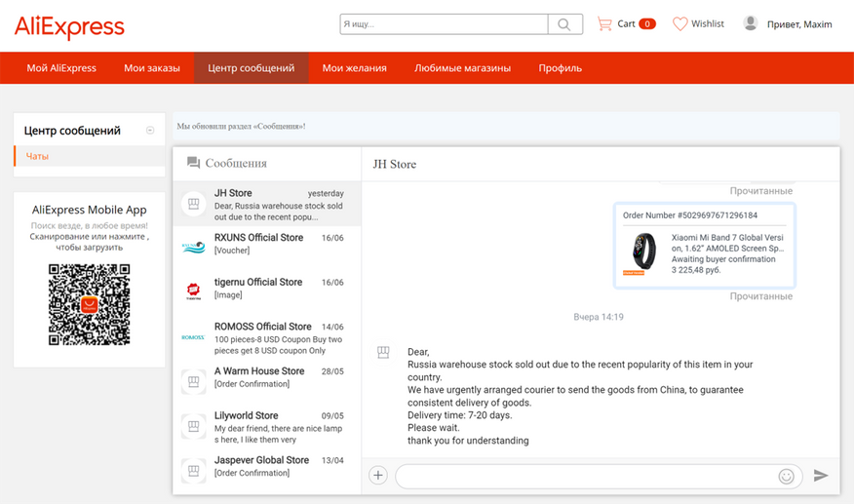854x504 pixels.
Task: Select Чаты in the sidebar
Action: 90,156
